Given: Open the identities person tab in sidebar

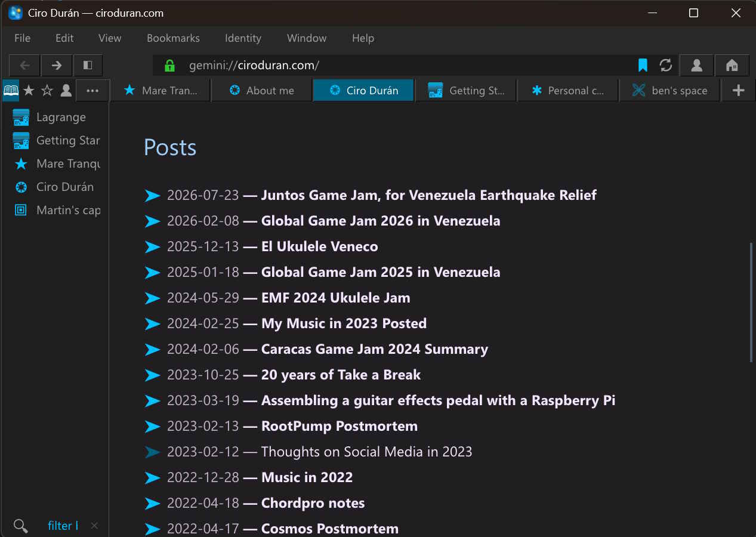Looking at the screenshot, I should pos(66,91).
